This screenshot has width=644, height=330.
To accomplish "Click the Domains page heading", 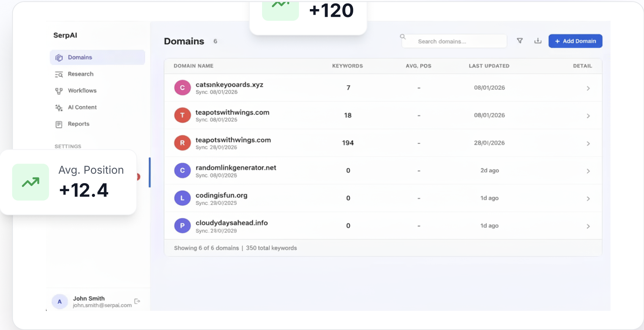I will click(184, 41).
